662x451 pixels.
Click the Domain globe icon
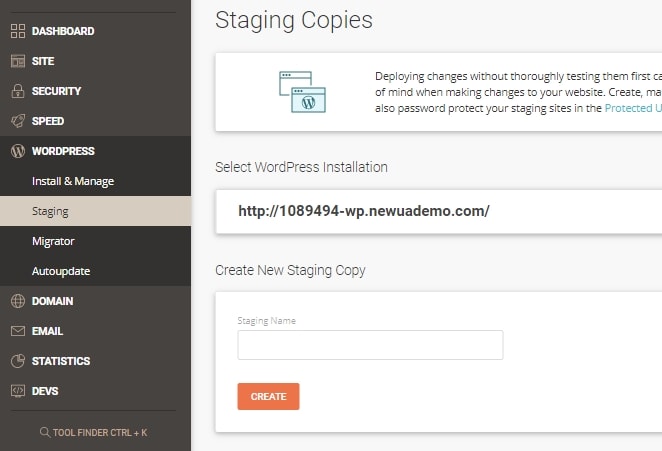pos(18,301)
